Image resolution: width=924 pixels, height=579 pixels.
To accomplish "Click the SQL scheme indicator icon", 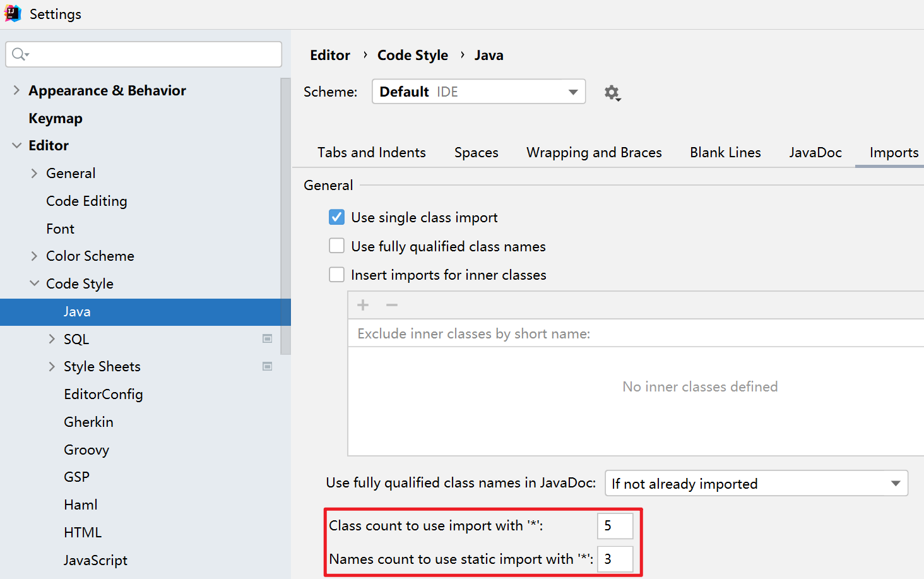I will (268, 339).
